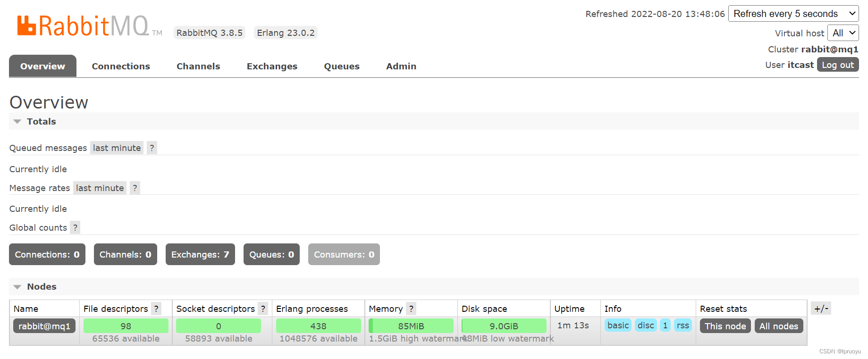This screenshot has height=359, width=868.
Task: Click the '58893 available' text
Action: (x=219, y=339)
